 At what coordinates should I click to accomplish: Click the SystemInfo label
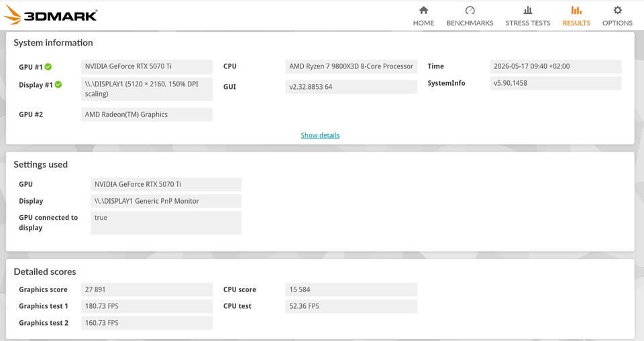pyautogui.click(x=447, y=83)
